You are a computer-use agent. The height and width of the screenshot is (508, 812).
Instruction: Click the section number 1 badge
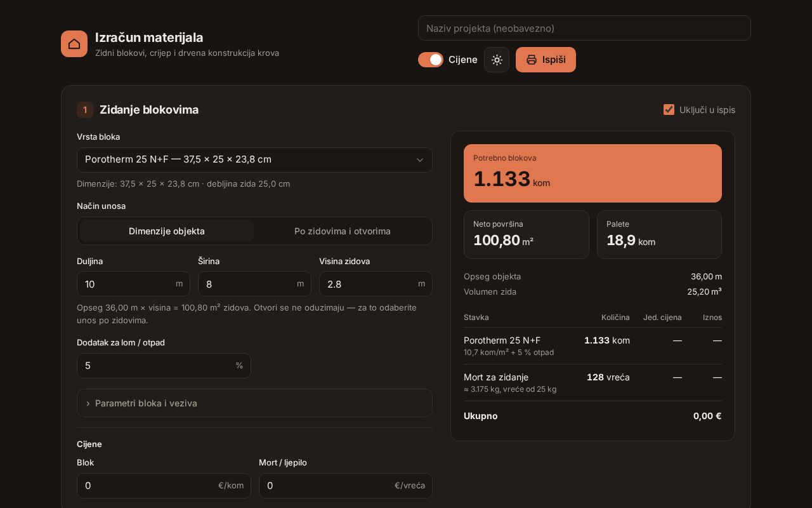click(x=85, y=110)
